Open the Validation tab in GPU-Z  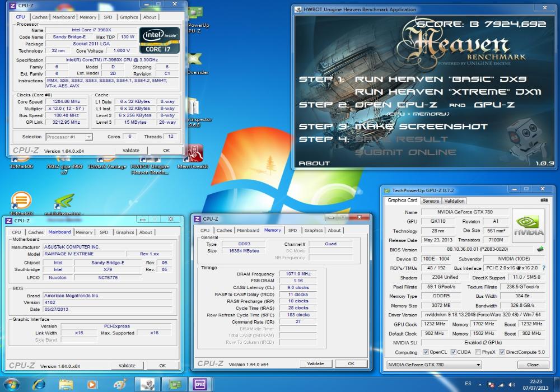click(454, 200)
